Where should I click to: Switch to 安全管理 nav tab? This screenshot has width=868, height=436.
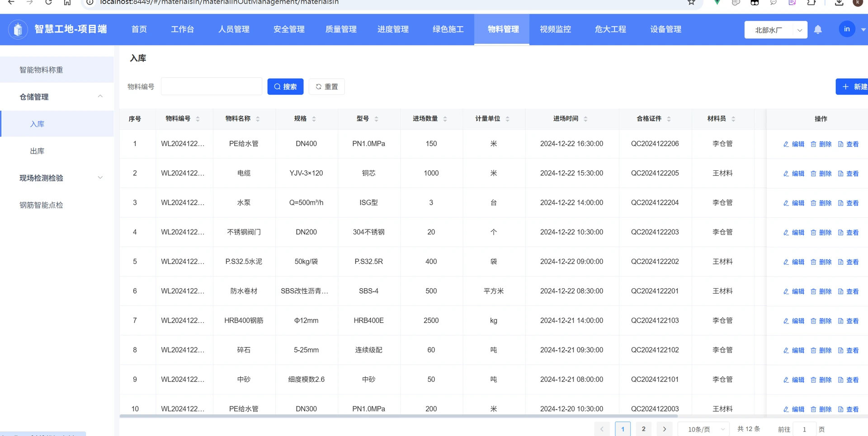[x=289, y=29]
